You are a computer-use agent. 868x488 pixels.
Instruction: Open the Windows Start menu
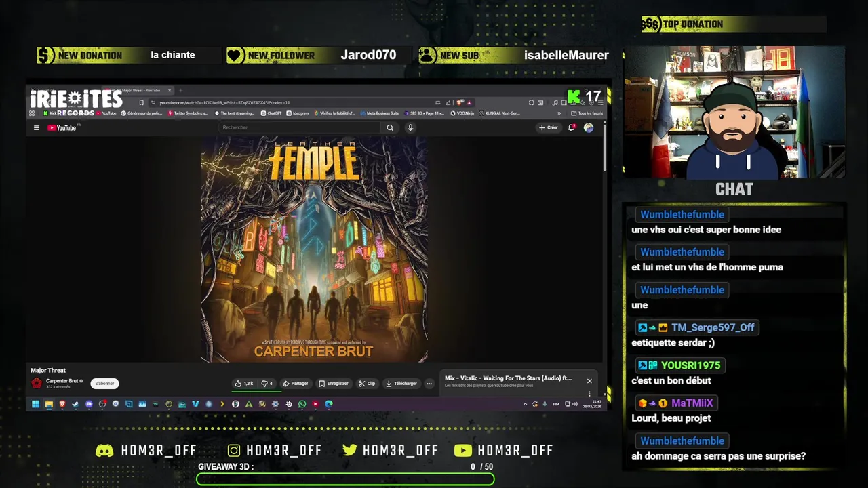(35, 404)
